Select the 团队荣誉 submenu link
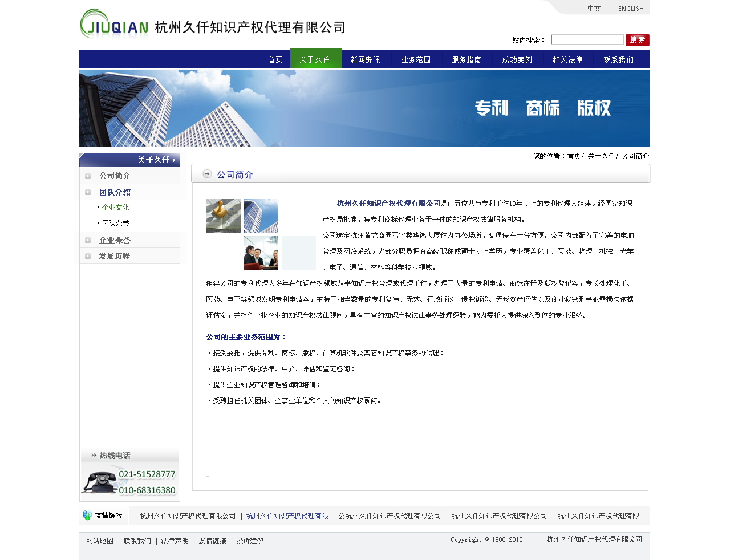This screenshot has width=730, height=560. (115, 224)
